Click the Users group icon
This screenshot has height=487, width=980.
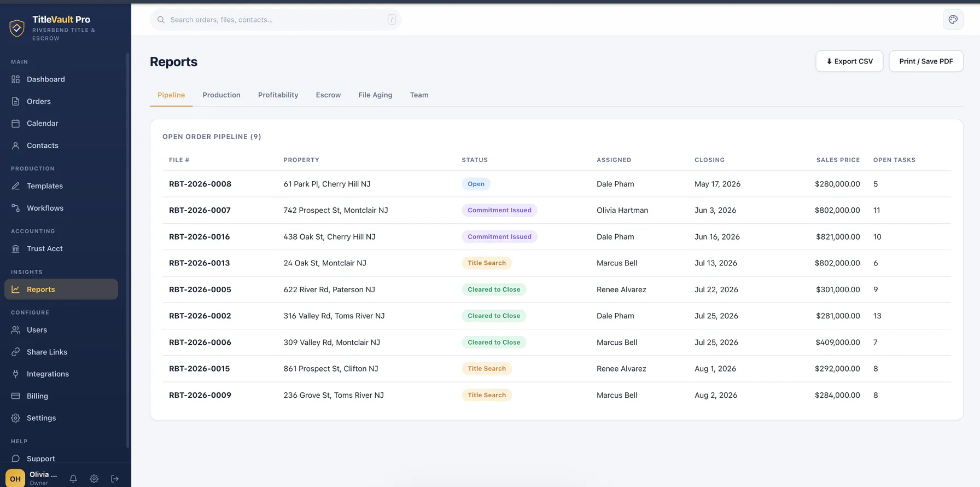click(15, 330)
